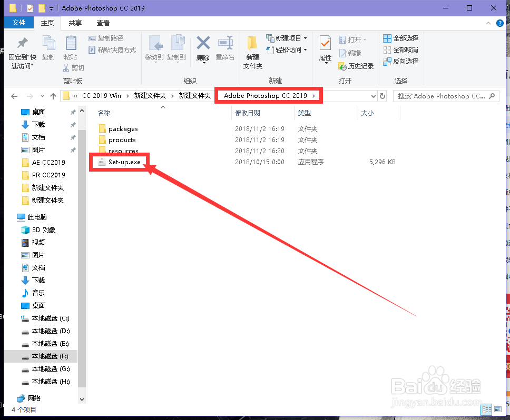
Task: Open the File (文件) tab
Action: (x=19, y=23)
